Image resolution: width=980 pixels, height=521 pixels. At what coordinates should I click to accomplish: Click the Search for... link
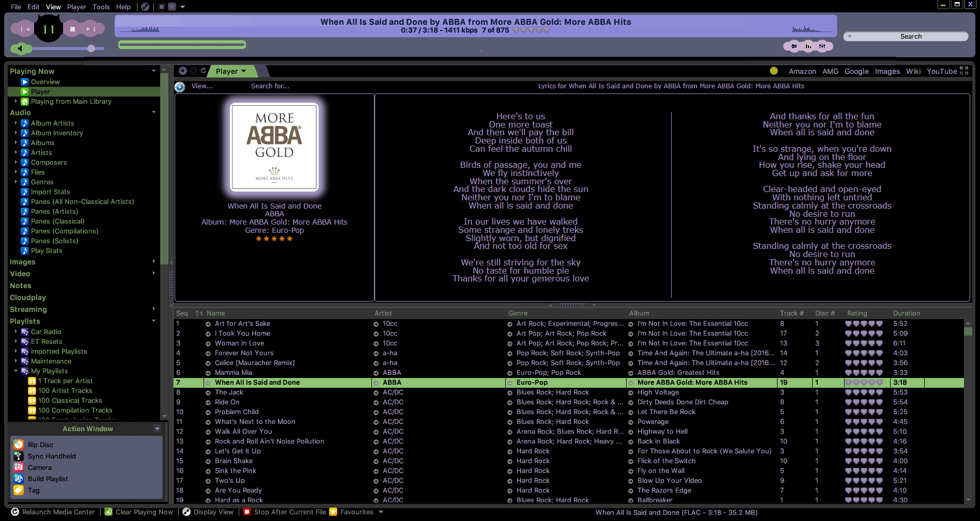pyautogui.click(x=270, y=86)
